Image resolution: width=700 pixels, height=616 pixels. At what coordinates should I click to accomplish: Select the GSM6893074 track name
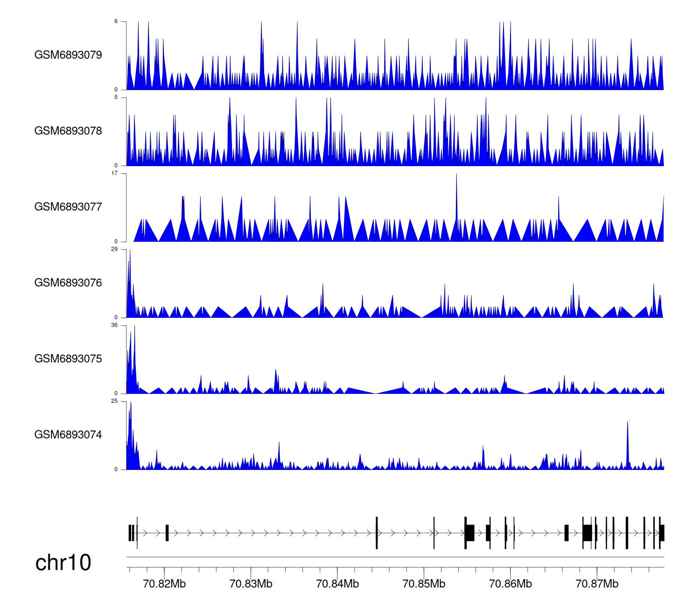pos(68,435)
